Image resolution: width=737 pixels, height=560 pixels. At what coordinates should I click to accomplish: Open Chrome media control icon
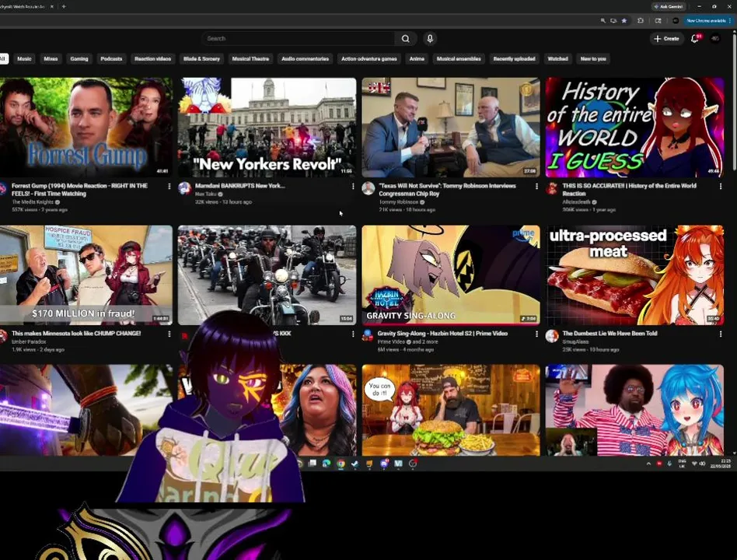click(x=658, y=21)
